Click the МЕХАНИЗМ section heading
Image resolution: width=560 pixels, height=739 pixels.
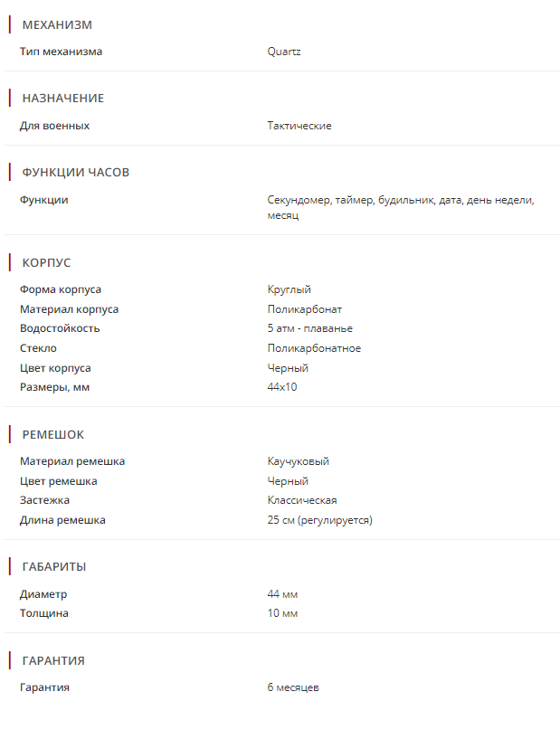57,25
